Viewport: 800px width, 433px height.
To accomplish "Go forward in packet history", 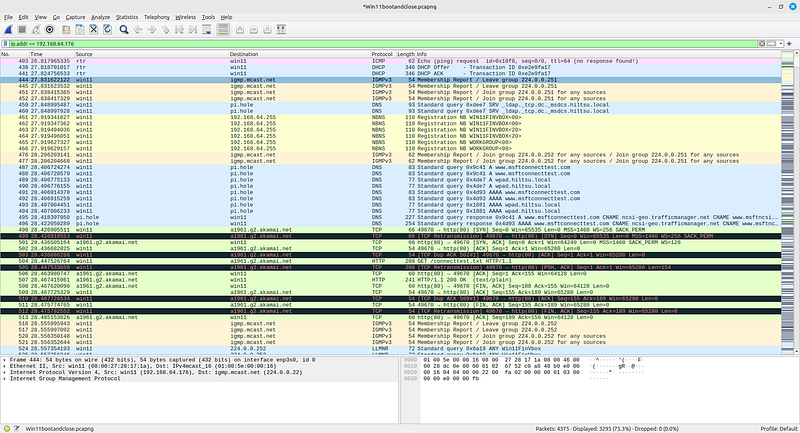I will click(x=152, y=30).
